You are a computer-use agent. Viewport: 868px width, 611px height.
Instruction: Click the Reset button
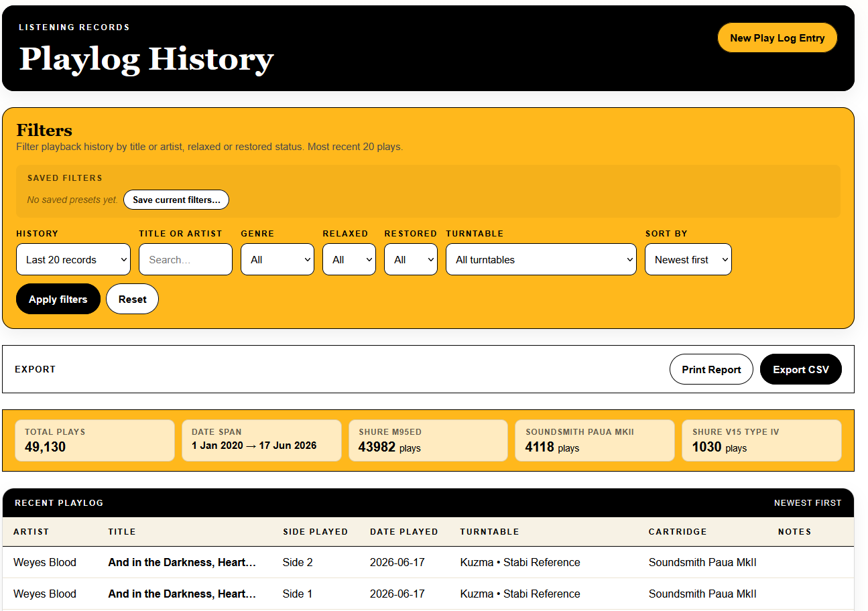point(132,299)
